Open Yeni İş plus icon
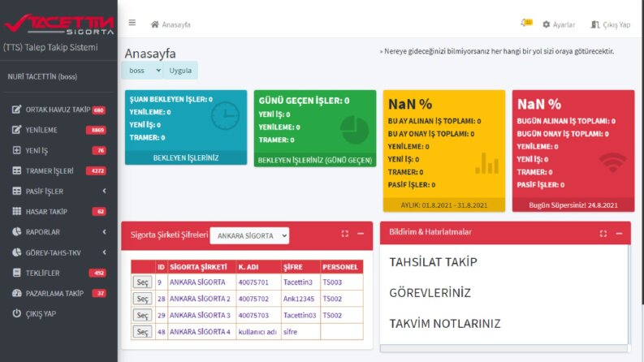 click(x=16, y=150)
